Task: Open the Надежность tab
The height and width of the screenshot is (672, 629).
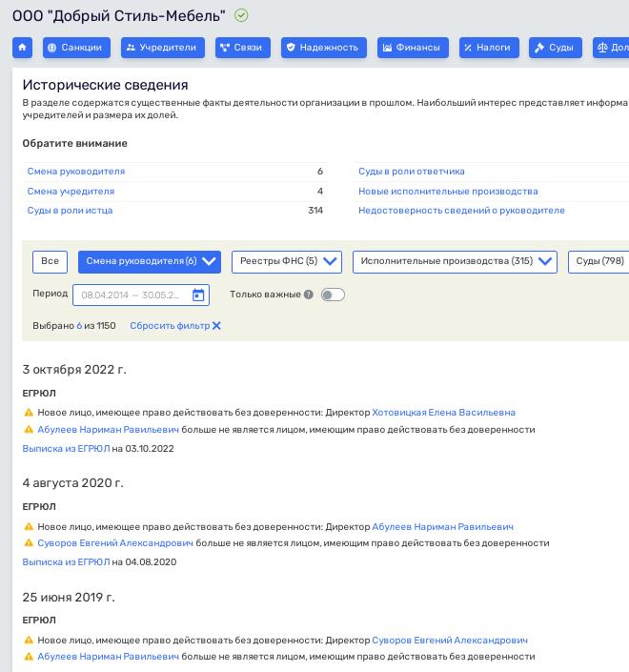Action: click(x=324, y=47)
